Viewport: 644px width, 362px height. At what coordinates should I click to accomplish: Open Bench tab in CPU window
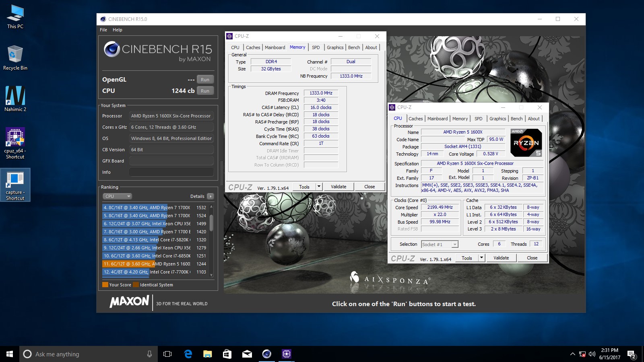coord(517,119)
